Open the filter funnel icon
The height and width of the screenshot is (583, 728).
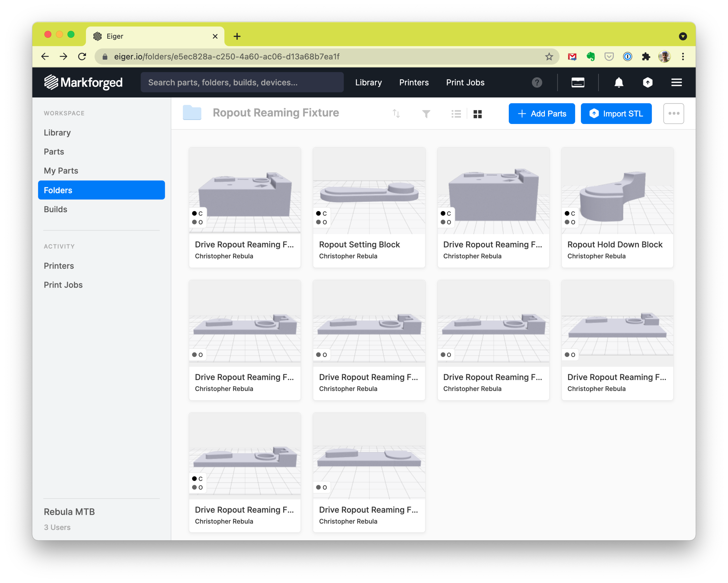click(x=426, y=114)
